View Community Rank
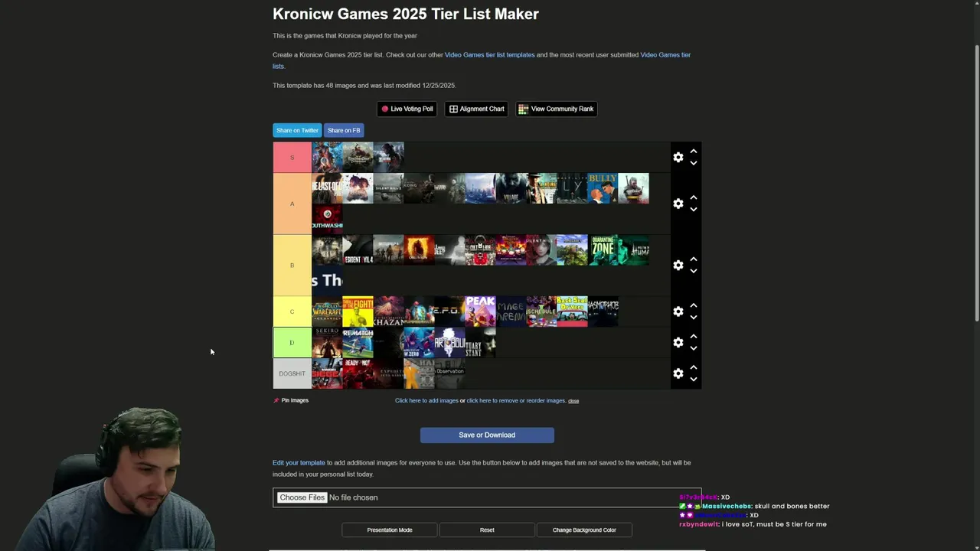Image resolution: width=980 pixels, height=551 pixels. click(557, 109)
